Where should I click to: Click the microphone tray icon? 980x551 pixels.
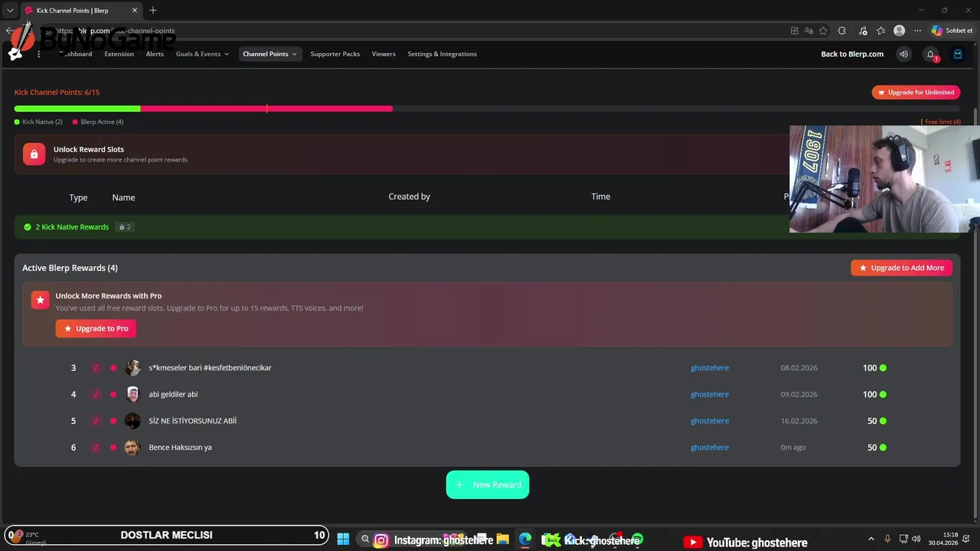tap(887, 540)
